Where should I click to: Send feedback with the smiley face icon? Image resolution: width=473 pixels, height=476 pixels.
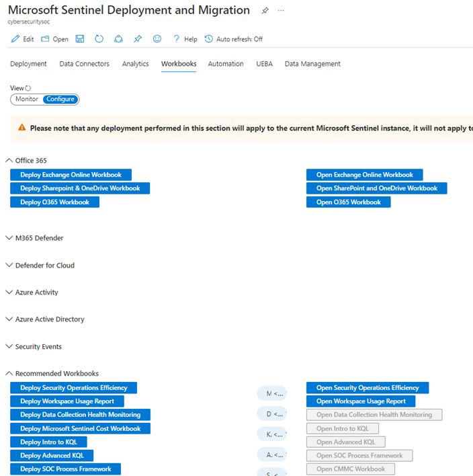pos(157,39)
